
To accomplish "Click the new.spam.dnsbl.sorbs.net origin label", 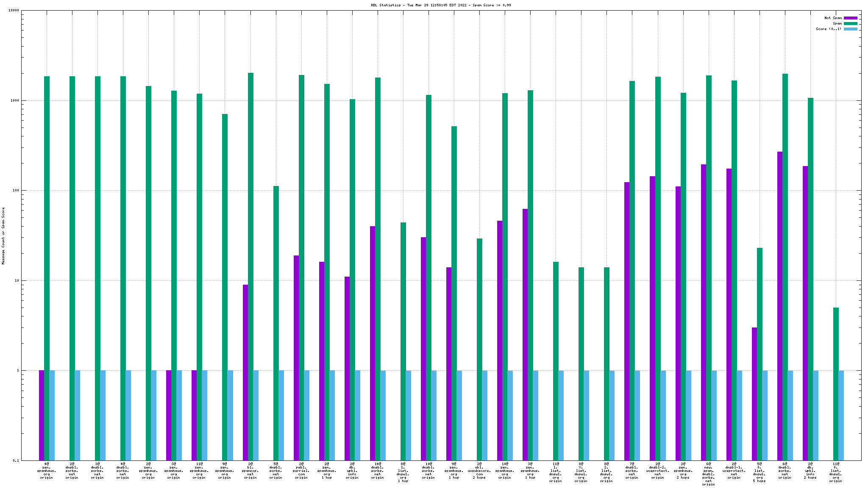I will click(708, 474).
